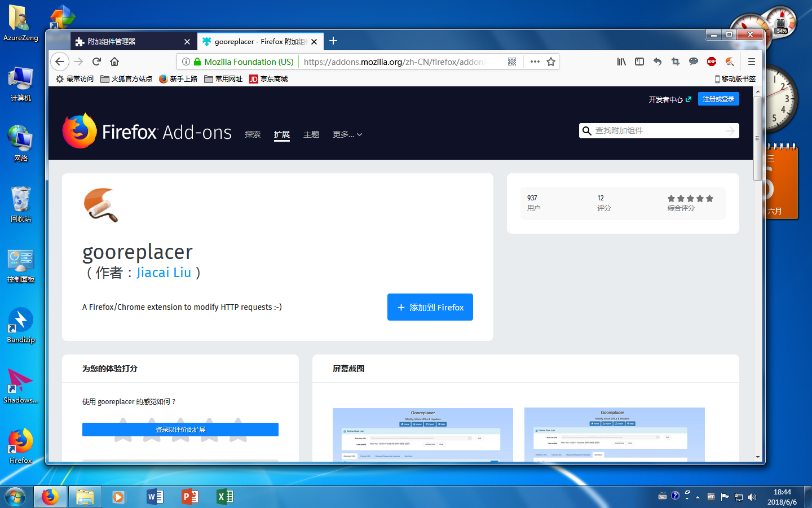
Task: Open File Explorer from the taskbar
Action: (85, 497)
